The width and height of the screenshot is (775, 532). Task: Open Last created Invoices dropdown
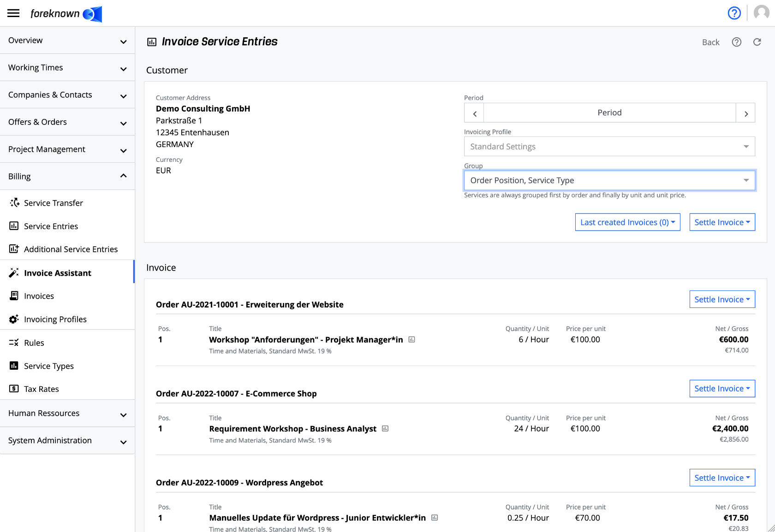(627, 222)
